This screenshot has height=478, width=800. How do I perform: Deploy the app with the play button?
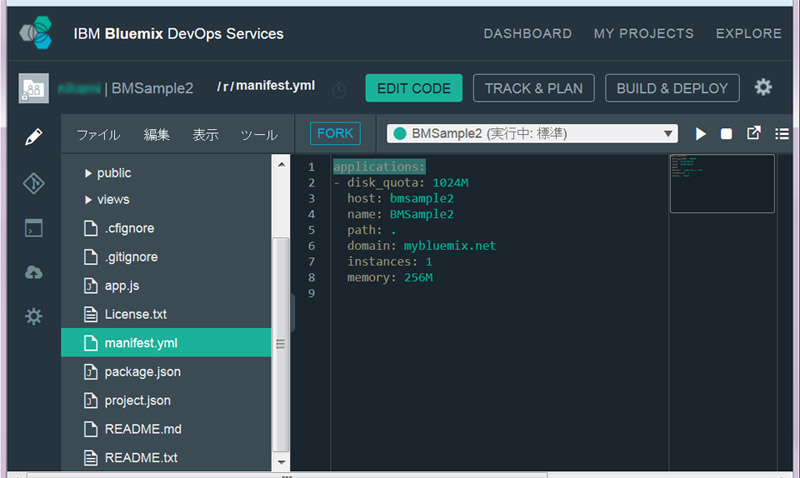[x=701, y=134]
